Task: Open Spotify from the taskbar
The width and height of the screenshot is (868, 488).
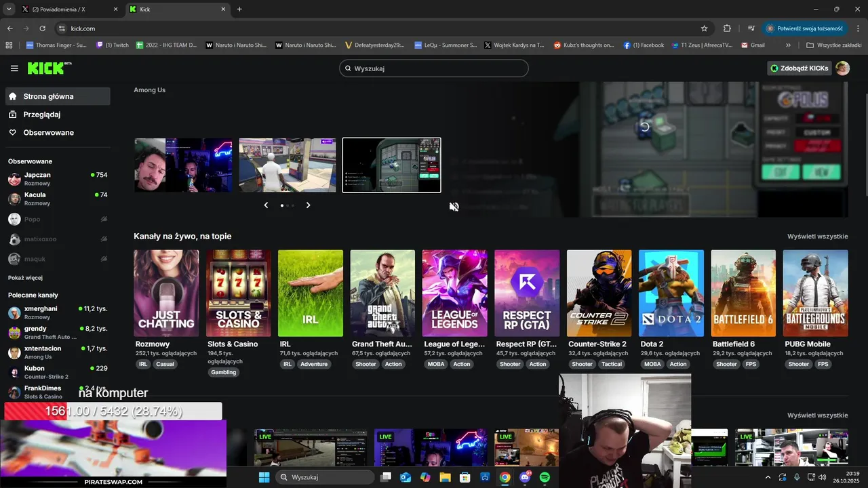Action: (545, 477)
